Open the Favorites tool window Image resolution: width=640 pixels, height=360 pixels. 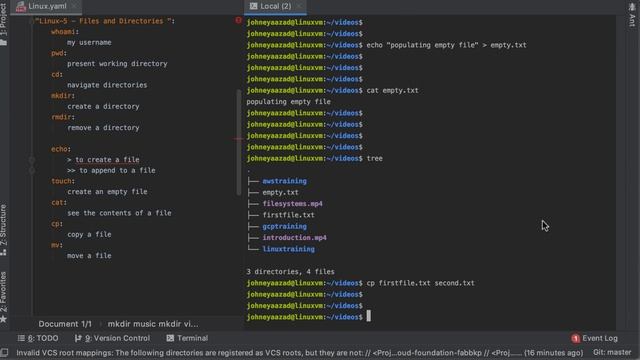coord(4,297)
